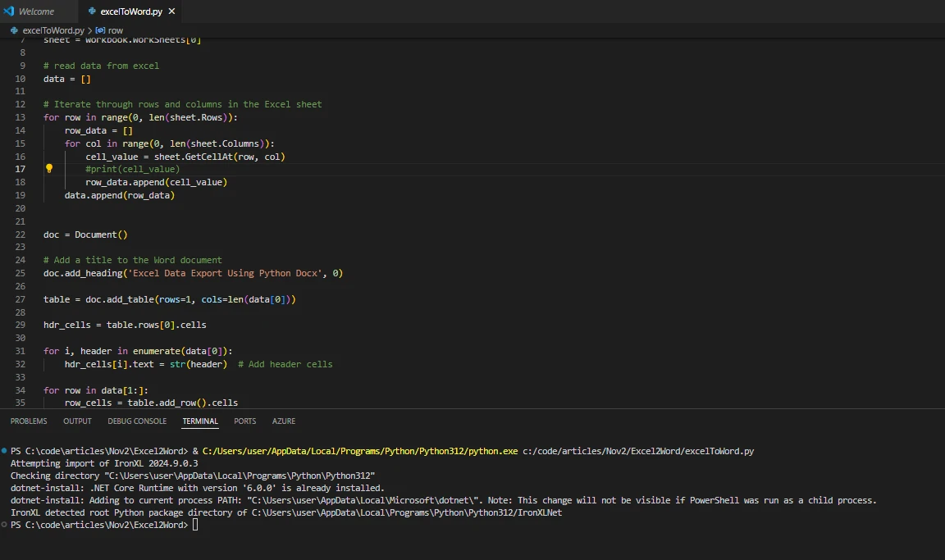This screenshot has width=945, height=560.
Task: Select the TERMINAL panel tab
Action: [200, 421]
